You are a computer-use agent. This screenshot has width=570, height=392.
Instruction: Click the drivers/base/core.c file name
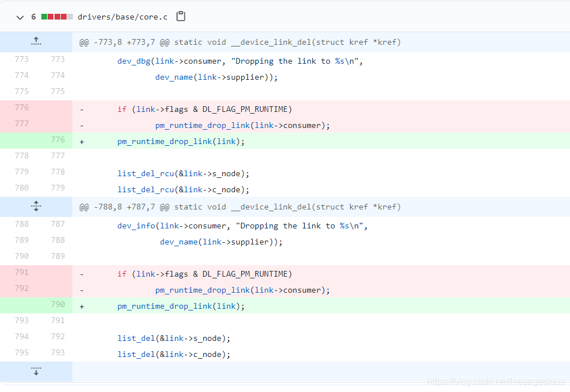(122, 17)
